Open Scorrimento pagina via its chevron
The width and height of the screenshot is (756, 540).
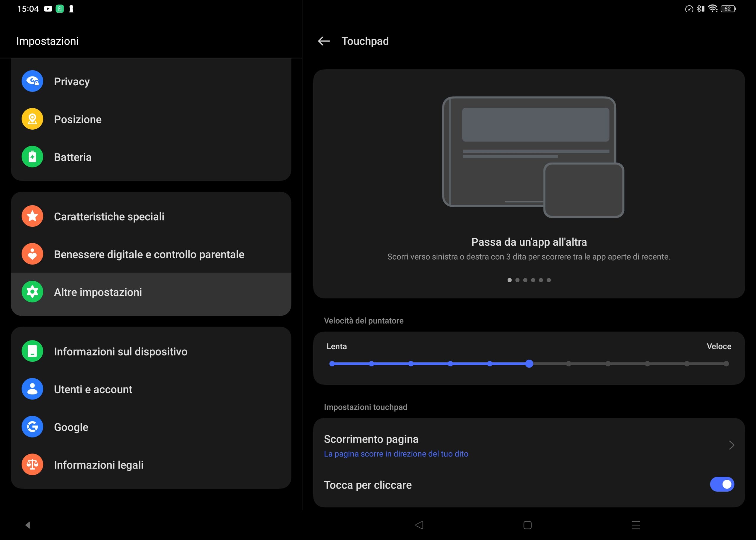731,445
